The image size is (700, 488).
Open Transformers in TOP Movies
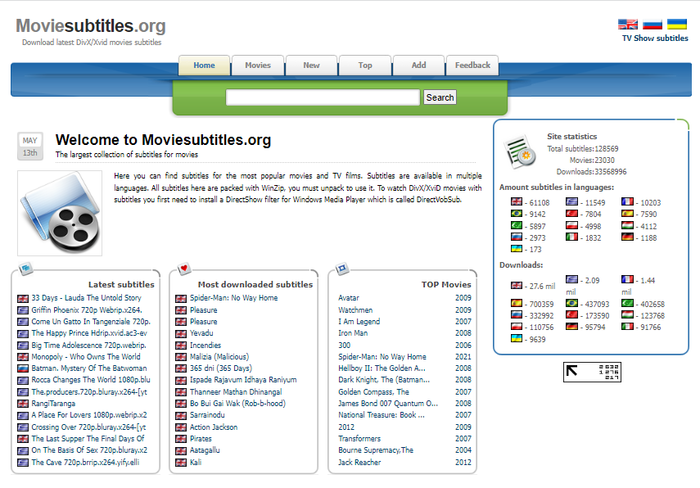[x=359, y=439]
